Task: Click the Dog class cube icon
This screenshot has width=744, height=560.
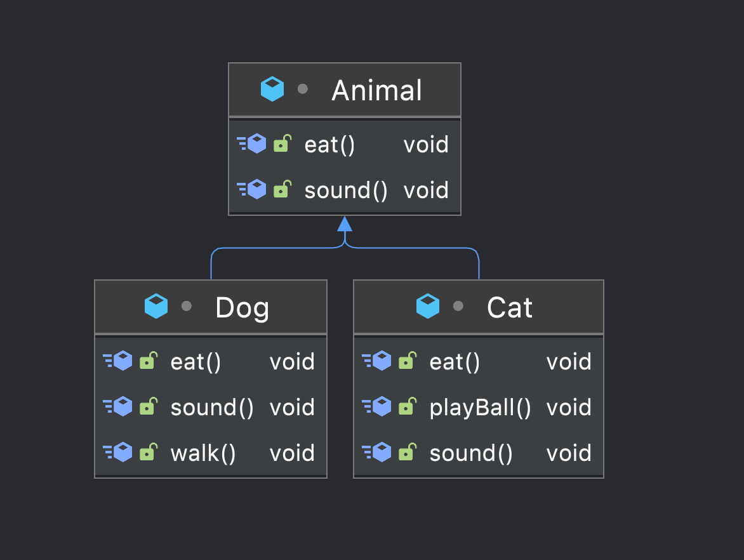Action: [x=156, y=307]
